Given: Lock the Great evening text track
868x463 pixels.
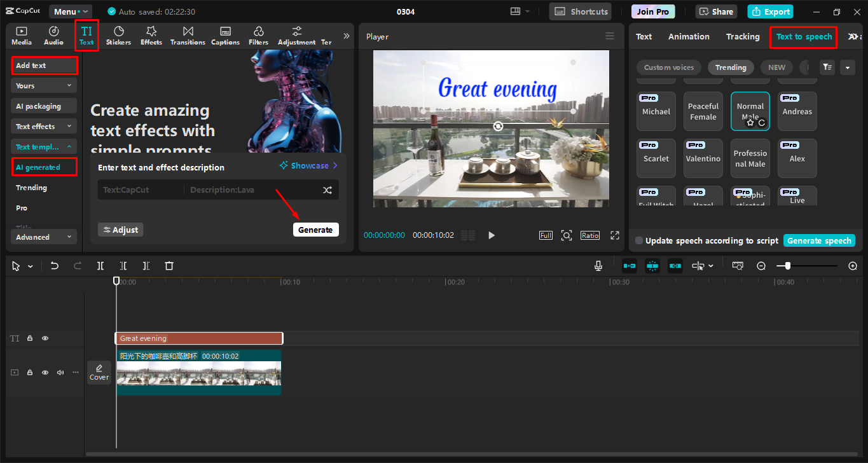Looking at the screenshot, I should 30,338.
